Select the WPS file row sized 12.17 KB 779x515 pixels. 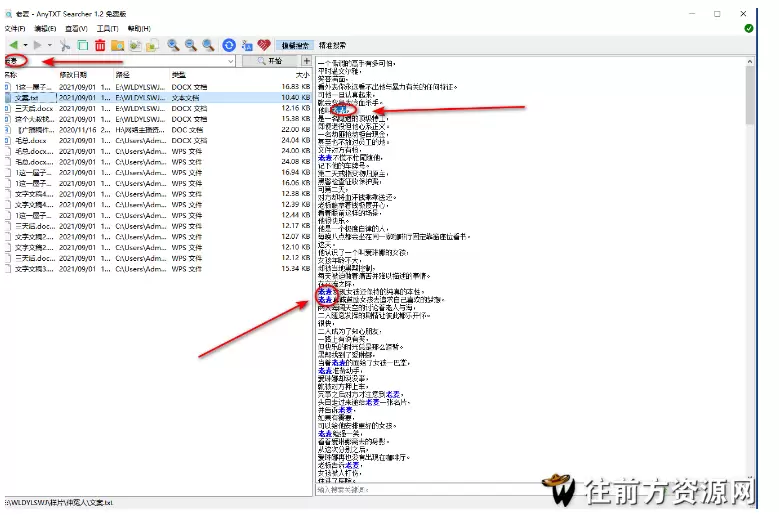coord(158,226)
